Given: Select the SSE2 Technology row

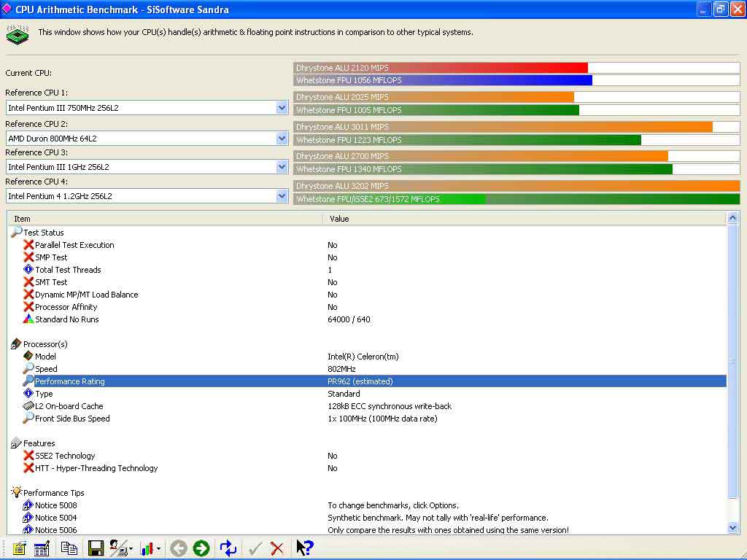Looking at the screenshot, I should click(65, 456).
